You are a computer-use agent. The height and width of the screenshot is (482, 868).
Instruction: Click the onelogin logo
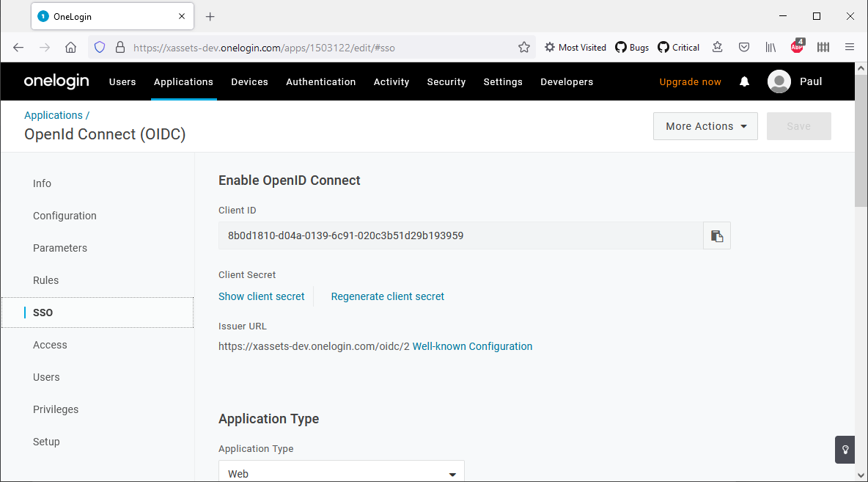56,81
